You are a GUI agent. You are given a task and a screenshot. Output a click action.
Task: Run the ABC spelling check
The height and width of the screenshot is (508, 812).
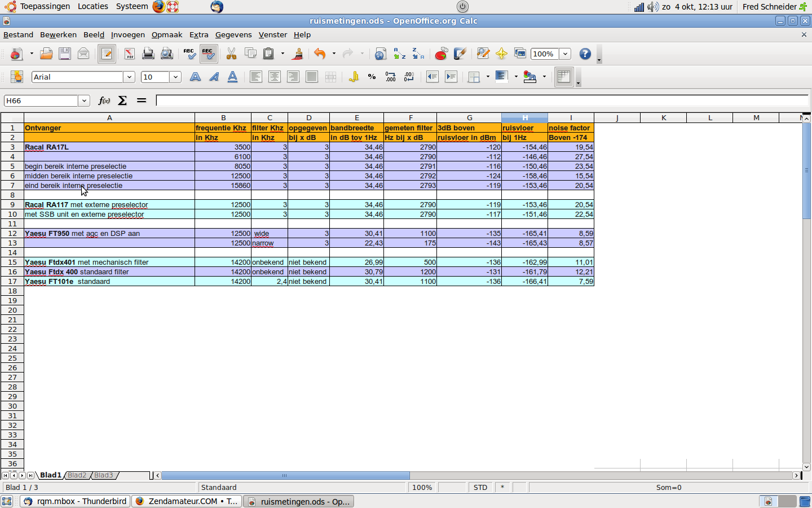click(x=189, y=54)
